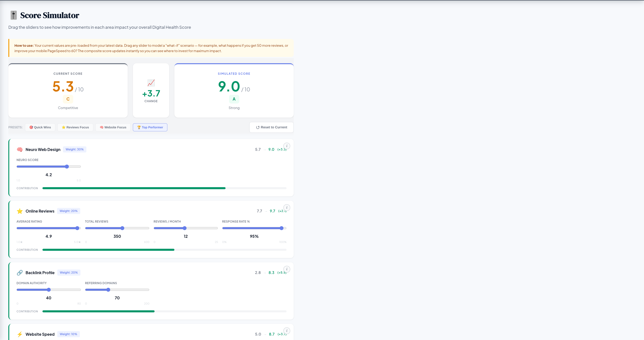Click the Response Rate value 95%
The image size is (644, 340).
coord(254,236)
